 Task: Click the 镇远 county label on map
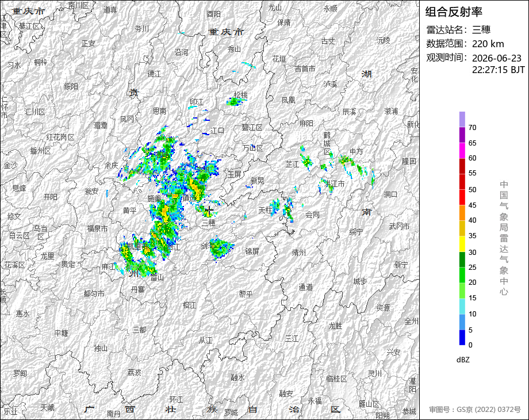point(189,198)
